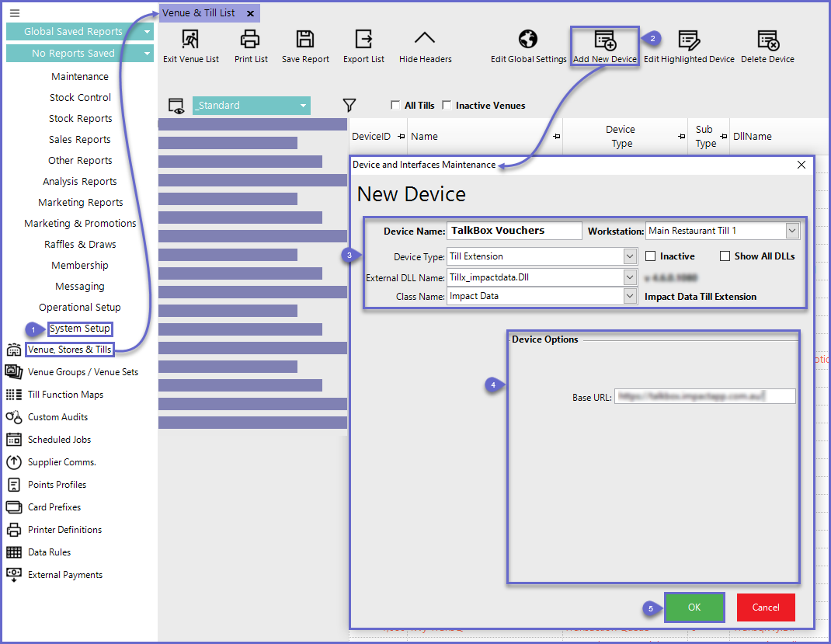This screenshot has width=831, height=644.
Task: Click the Add New Device icon
Action: (605, 40)
